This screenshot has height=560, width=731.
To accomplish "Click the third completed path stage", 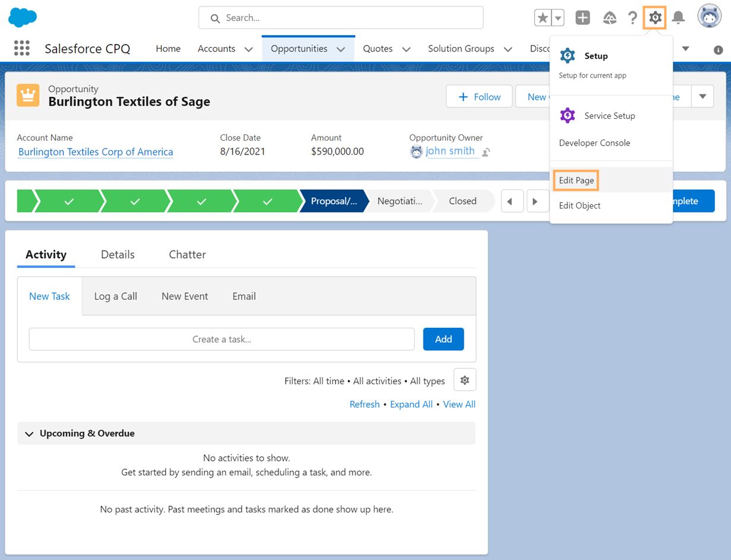I will pos(201,201).
